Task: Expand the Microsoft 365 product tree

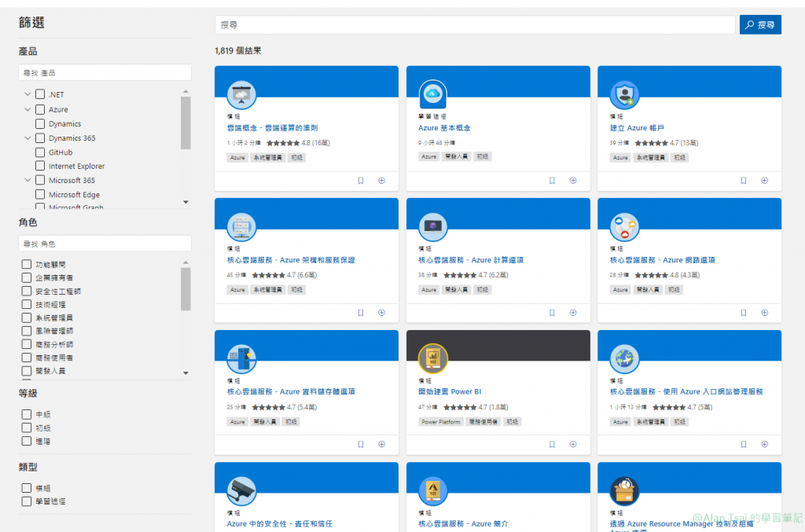Action: pyautogui.click(x=28, y=180)
